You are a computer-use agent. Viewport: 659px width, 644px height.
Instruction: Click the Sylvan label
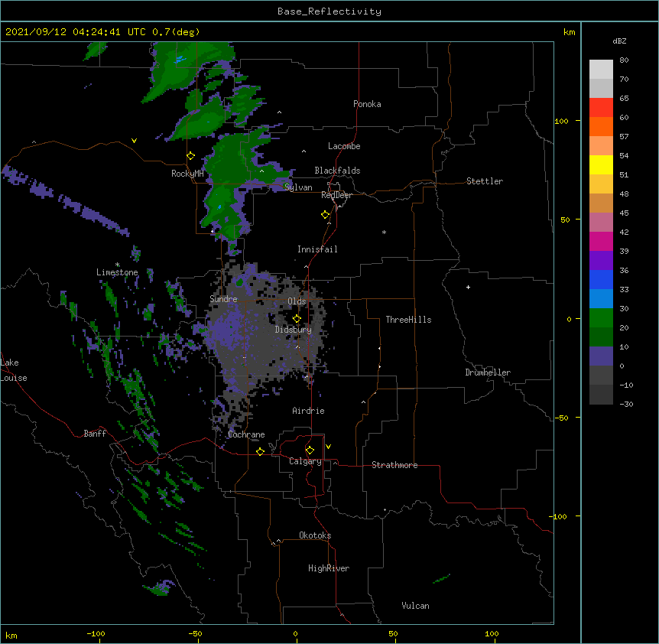pyautogui.click(x=298, y=187)
